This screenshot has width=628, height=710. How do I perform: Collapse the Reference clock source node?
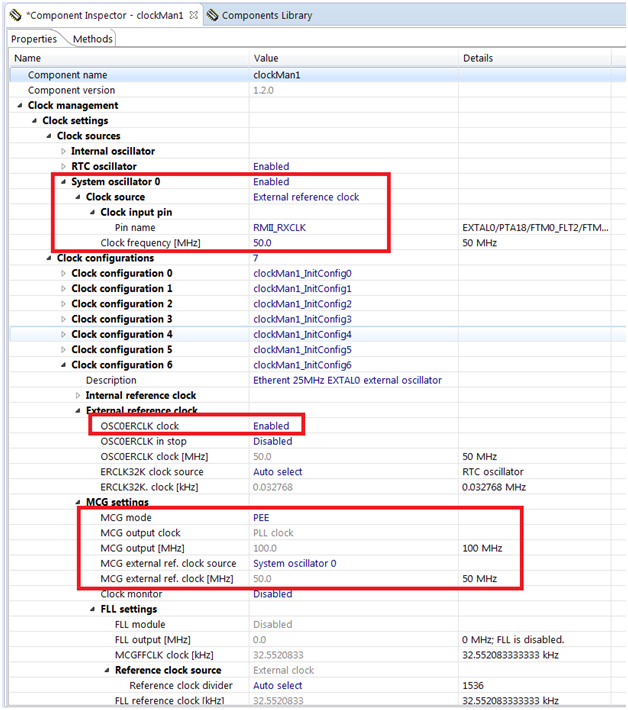(x=107, y=670)
